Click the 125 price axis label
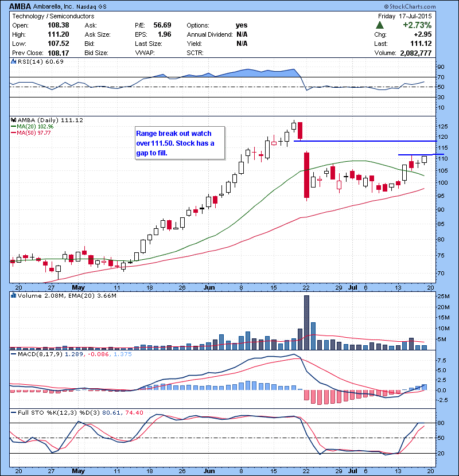459x476 pixels. pos(443,126)
